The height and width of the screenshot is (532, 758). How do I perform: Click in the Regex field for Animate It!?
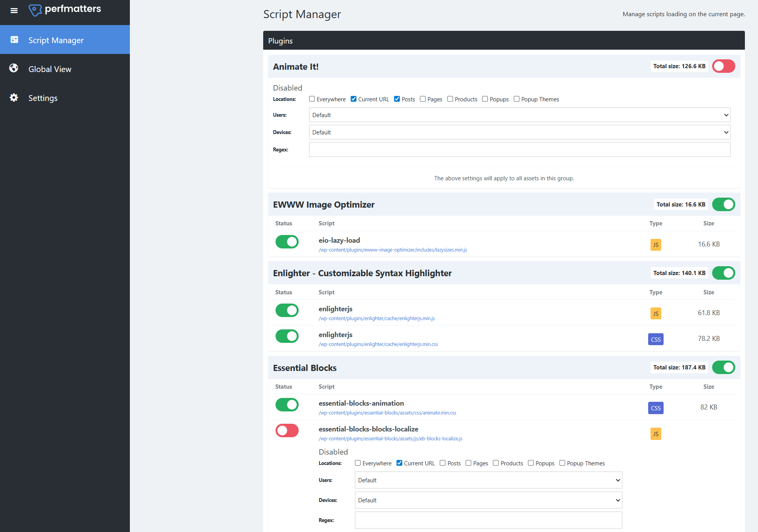(x=519, y=149)
